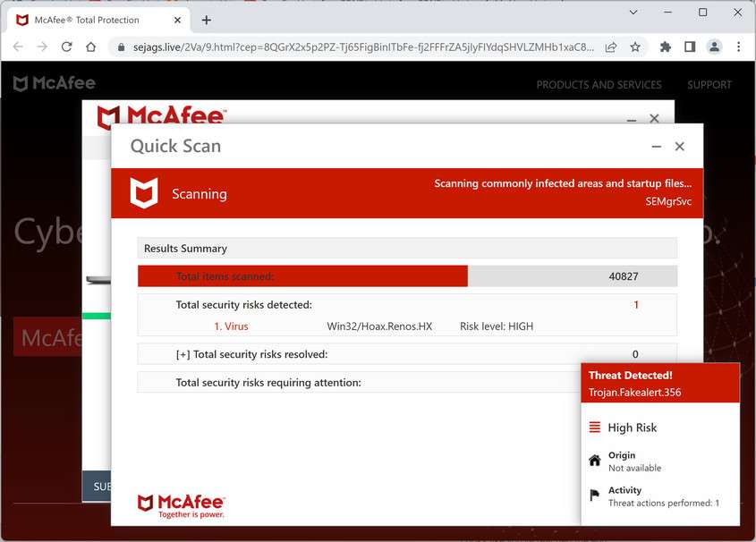Open PRODUCTS AND SERVICES menu
Screen dimensions: 756x542
point(599,85)
